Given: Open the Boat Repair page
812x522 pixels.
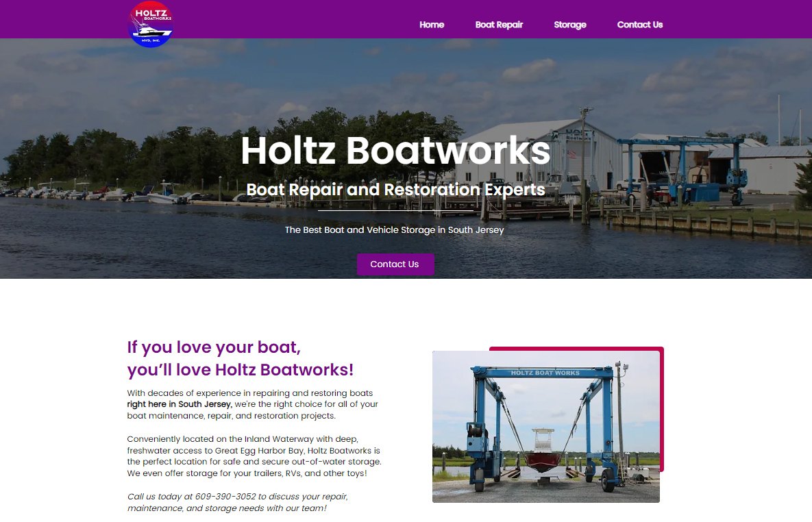Looking at the screenshot, I should pos(499,25).
